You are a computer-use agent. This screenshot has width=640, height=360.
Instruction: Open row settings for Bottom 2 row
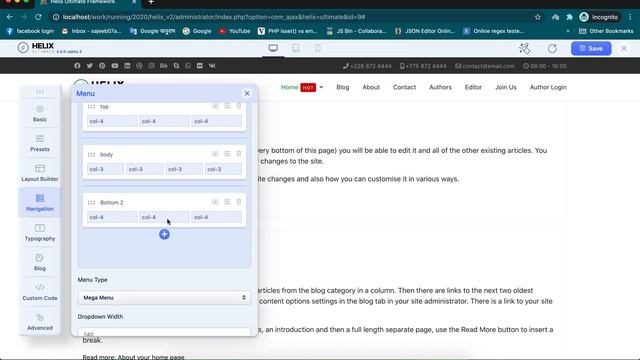[227, 202]
